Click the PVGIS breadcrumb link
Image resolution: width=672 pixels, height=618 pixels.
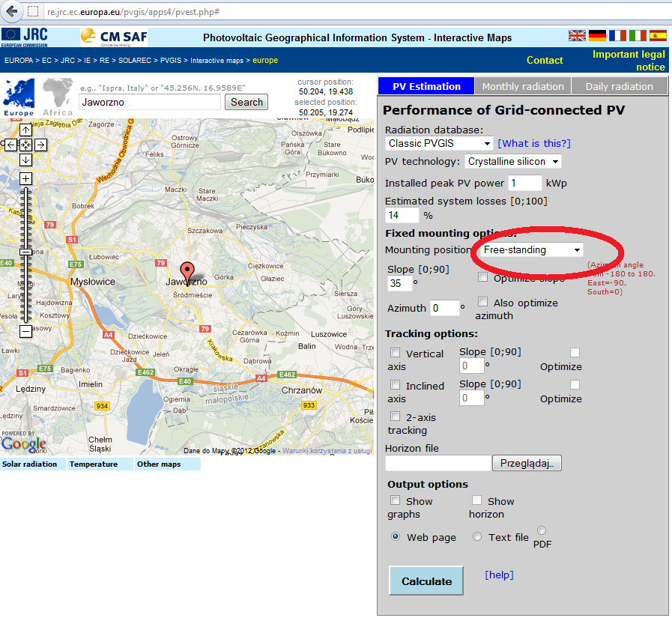click(171, 61)
